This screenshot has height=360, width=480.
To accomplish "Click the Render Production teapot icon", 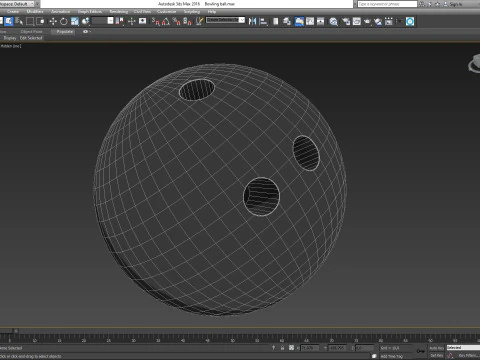I will tap(367, 21).
